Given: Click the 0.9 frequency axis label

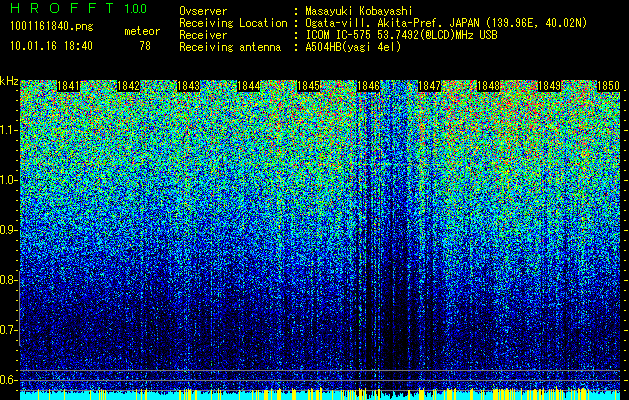Looking at the screenshot, I should point(7,230).
